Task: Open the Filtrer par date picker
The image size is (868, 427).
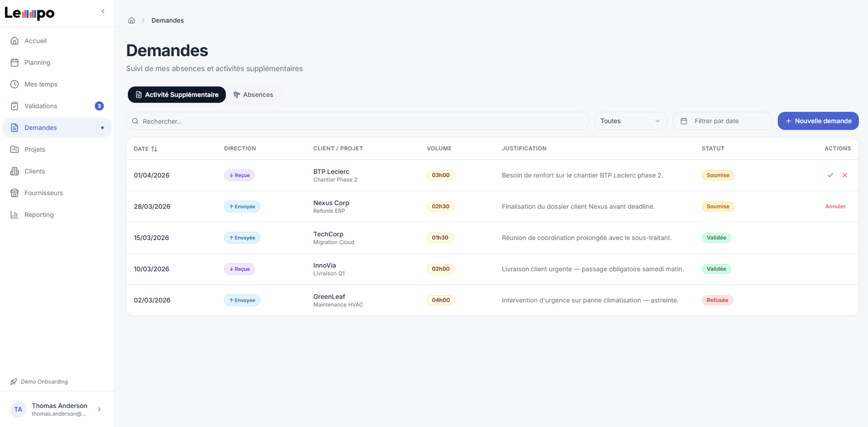Action: click(722, 121)
